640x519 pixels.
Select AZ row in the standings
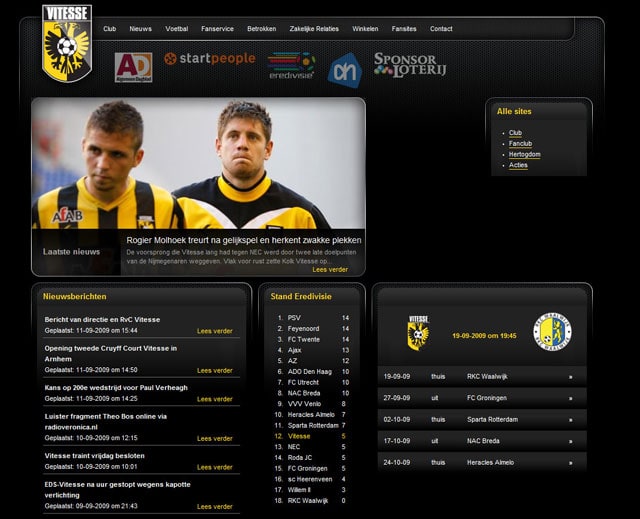point(312,361)
